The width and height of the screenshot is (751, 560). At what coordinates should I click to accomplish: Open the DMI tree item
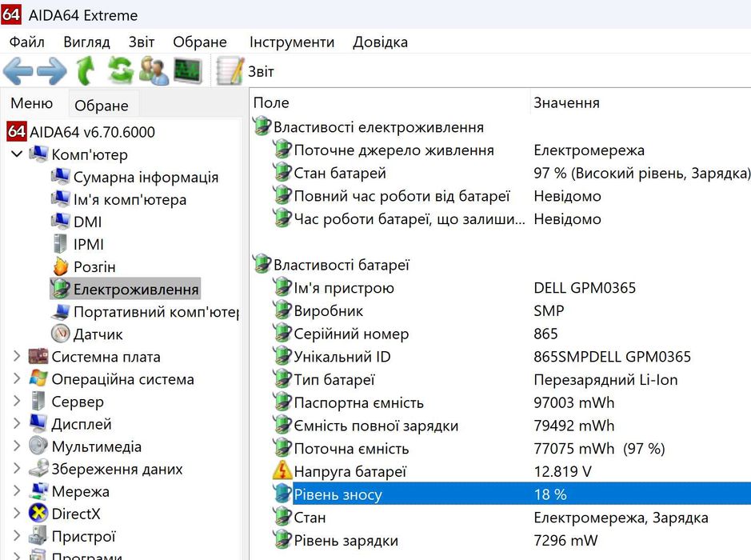[76, 222]
